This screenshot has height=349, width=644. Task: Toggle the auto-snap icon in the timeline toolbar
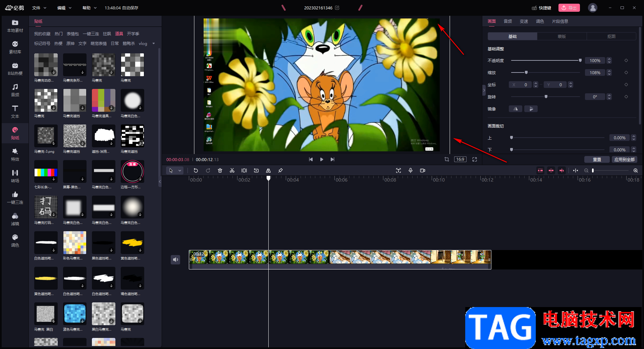click(x=551, y=170)
